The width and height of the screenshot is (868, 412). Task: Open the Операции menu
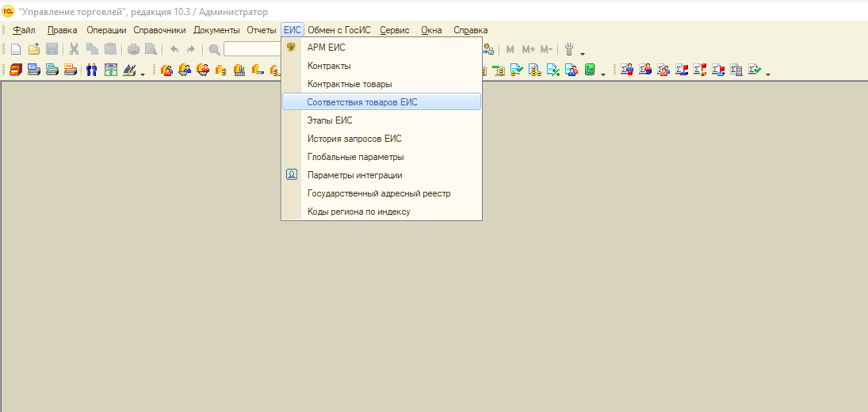(106, 30)
